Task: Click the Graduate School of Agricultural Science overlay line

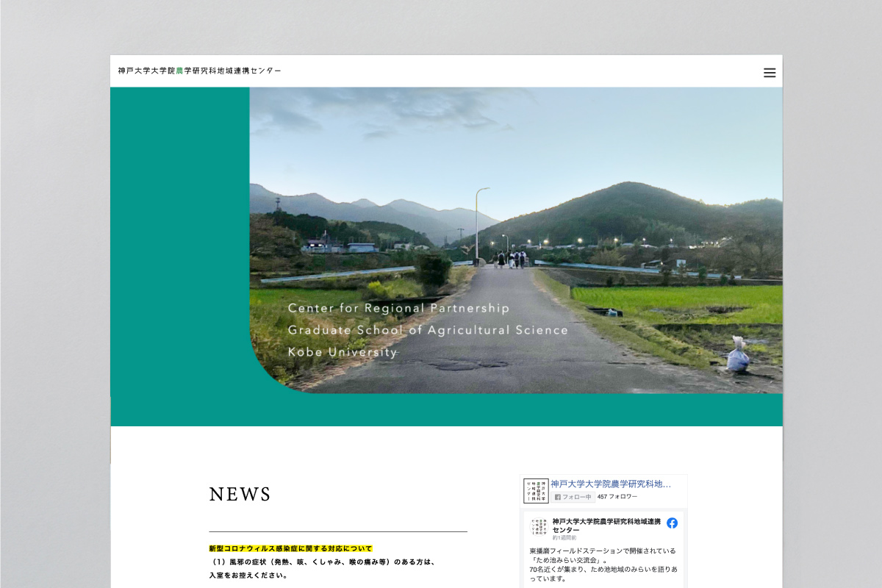Action: tap(428, 330)
